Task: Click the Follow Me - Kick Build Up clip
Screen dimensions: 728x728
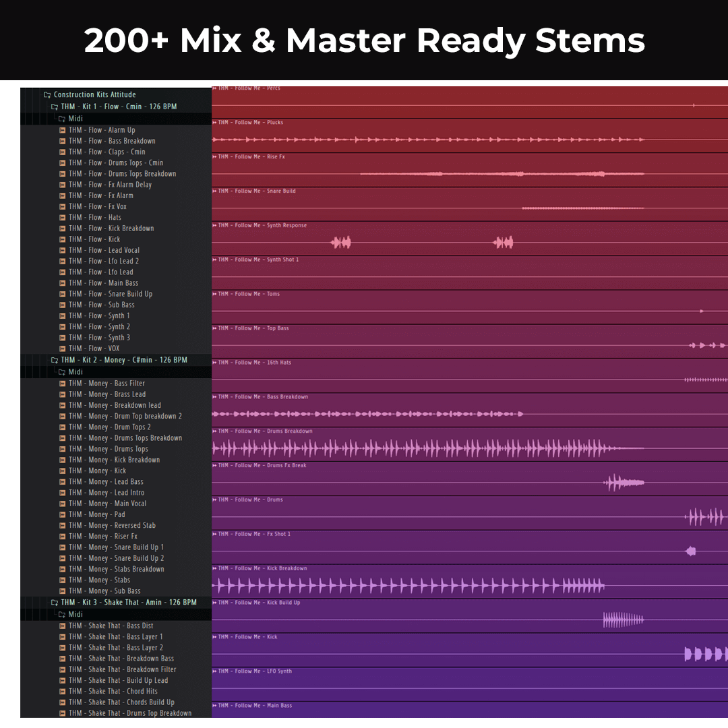Action: (x=623, y=619)
